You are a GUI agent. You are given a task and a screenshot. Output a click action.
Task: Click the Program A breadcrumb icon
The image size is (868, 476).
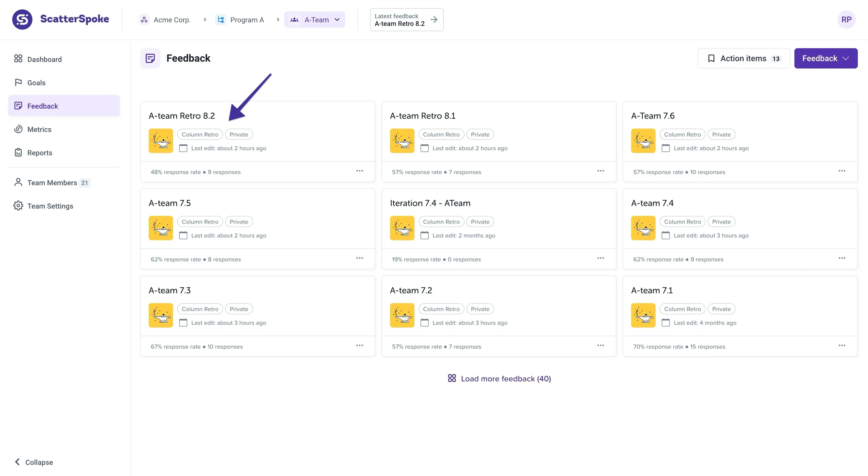point(221,20)
